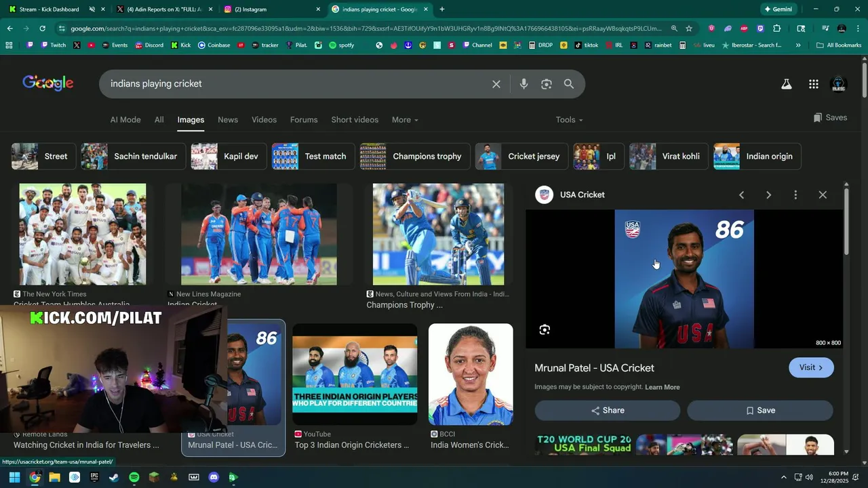The width and height of the screenshot is (868, 488).
Task: Open the Discord bookmark
Action: click(x=149, y=45)
